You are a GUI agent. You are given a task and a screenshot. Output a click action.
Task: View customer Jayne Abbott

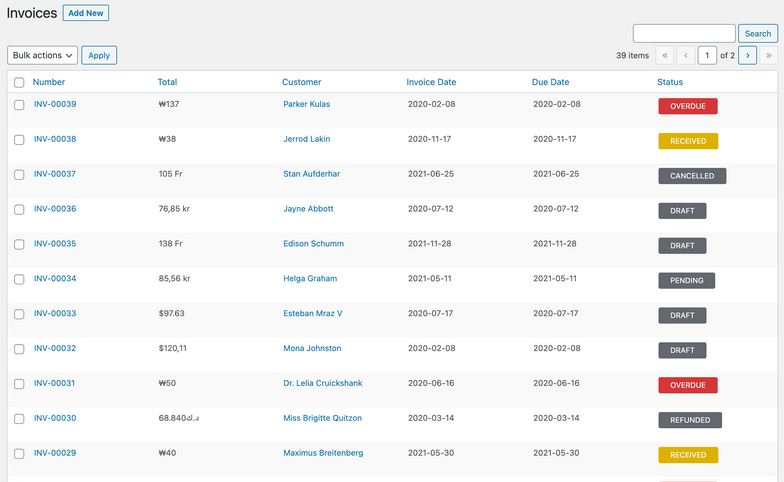[308, 208]
